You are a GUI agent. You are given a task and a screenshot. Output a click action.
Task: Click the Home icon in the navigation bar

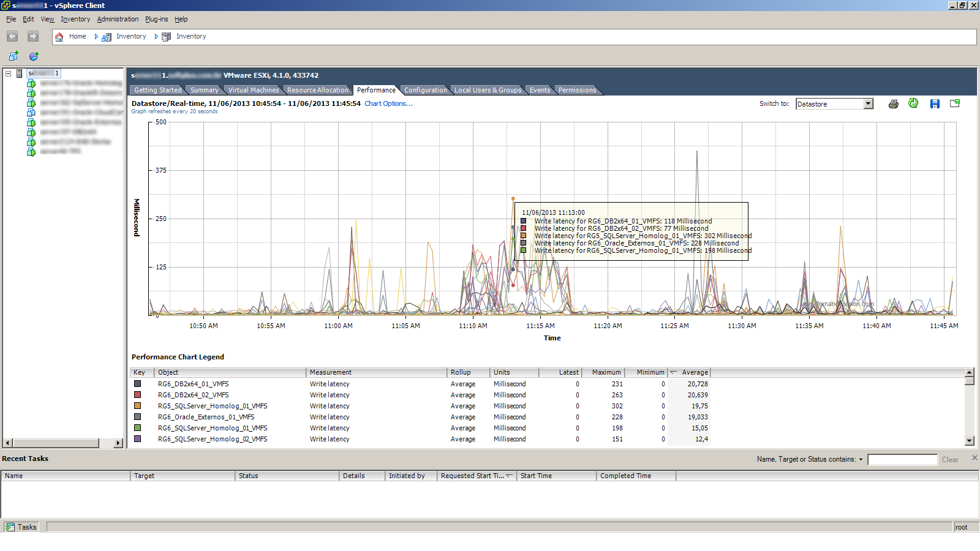[59, 37]
